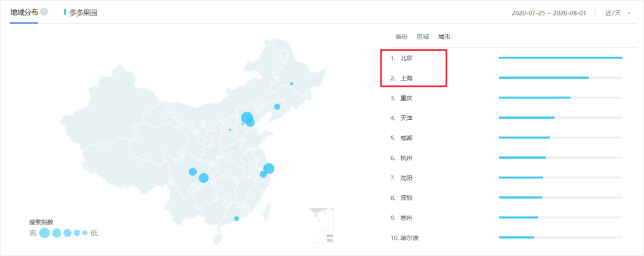Select the 省份 tab
This screenshot has height=256, width=644.
[401, 37]
